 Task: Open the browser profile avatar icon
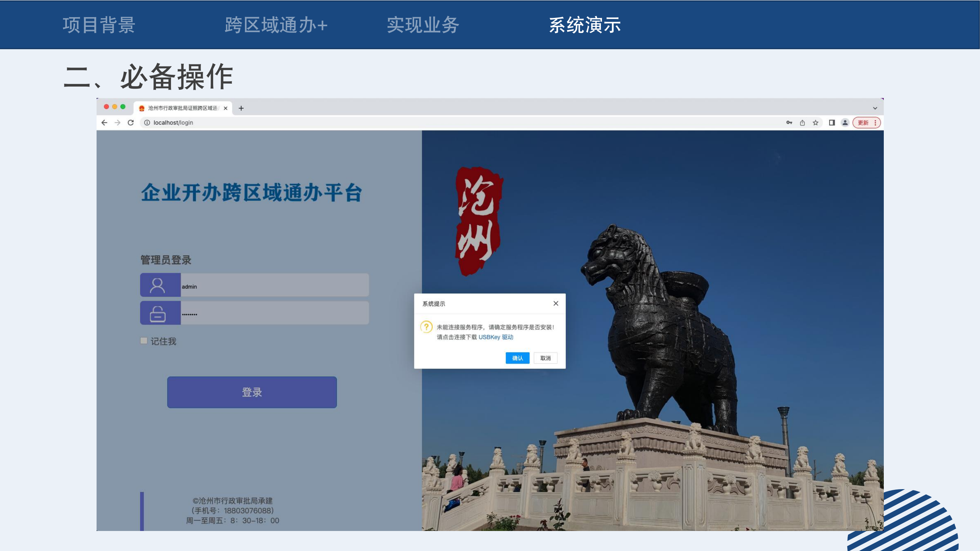(x=844, y=122)
